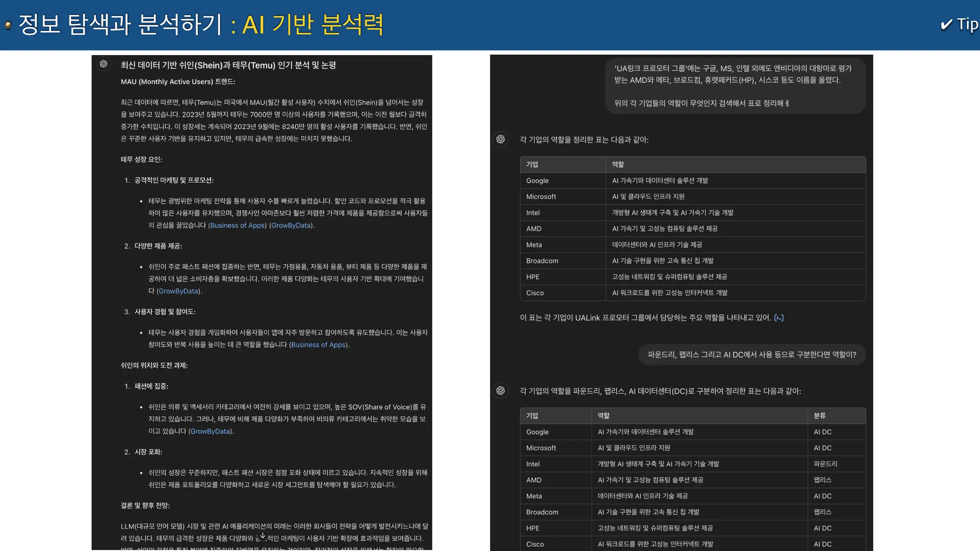This screenshot has height=551, width=980.
Task: Click 'AI DC' in the Microsoft row
Action: coord(823,448)
